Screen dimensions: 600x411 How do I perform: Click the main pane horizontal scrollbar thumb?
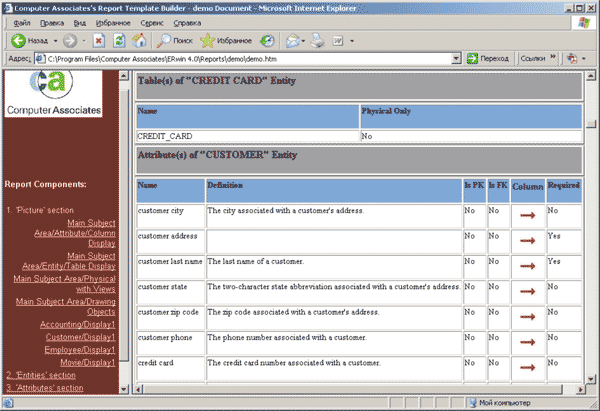[353, 390]
